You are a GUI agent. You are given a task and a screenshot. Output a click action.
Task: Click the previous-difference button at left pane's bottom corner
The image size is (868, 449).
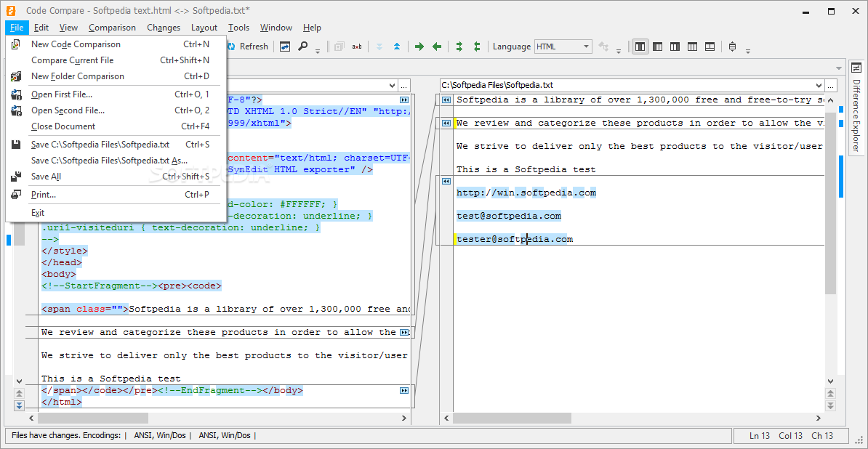point(19,394)
